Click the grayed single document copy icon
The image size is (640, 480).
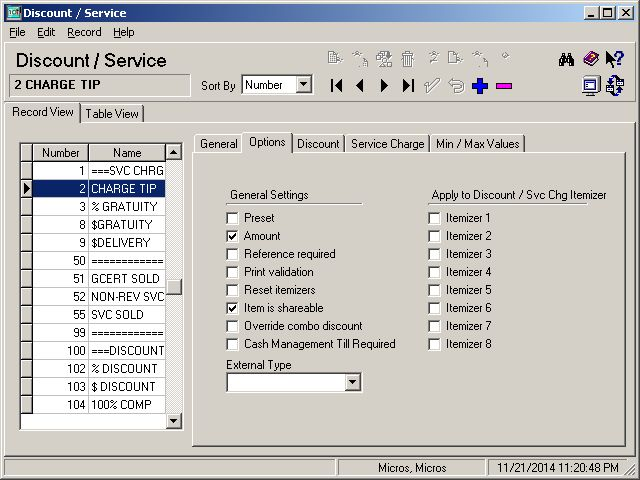pos(455,58)
